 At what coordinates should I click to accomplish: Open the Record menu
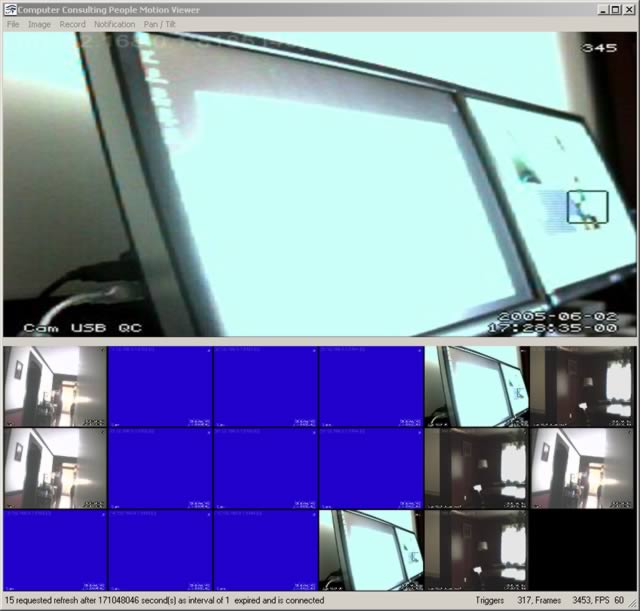click(x=72, y=24)
